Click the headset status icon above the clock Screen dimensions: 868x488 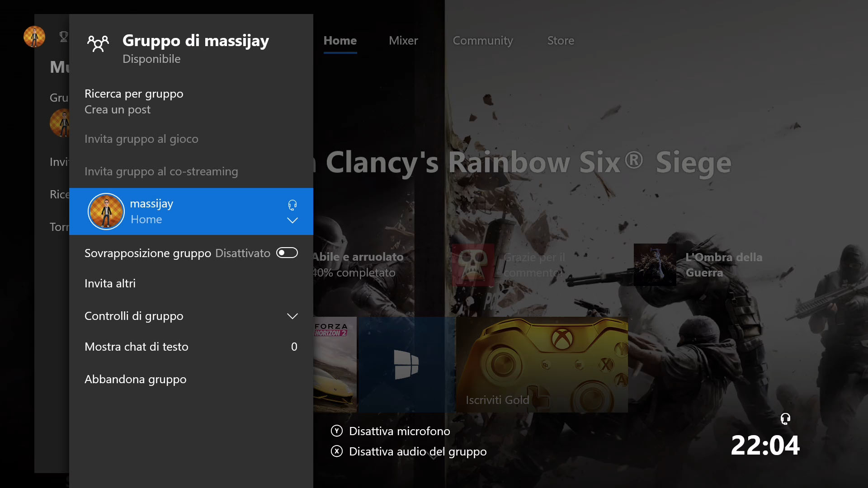(x=786, y=419)
